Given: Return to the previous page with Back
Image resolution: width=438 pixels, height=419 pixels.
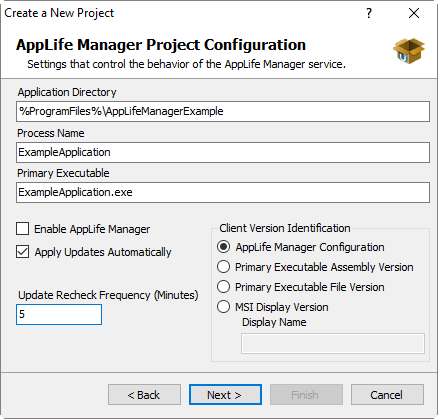Looking at the screenshot, I should [x=144, y=395].
